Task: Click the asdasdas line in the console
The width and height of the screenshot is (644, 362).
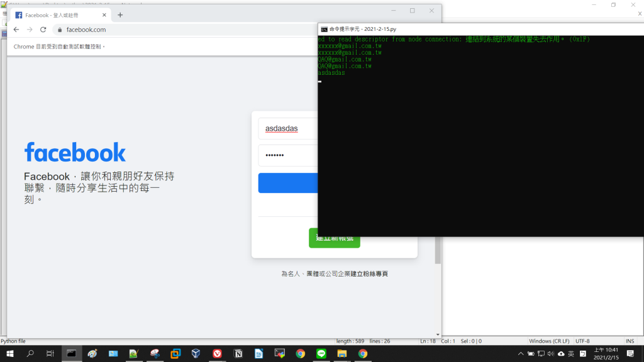Action: (331, 73)
